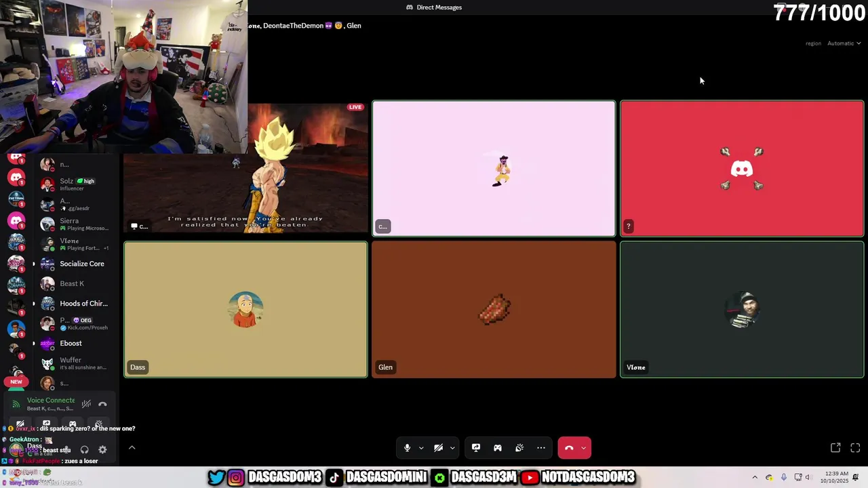Screen dimensions: 868x488
Task: Mute the microphone in call controls
Action: pos(407,448)
